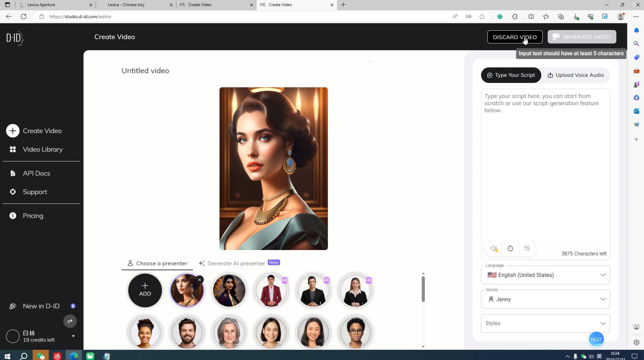The width and height of the screenshot is (644, 360).
Task: Click the magic wand script generation icon
Action: (527, 248)
